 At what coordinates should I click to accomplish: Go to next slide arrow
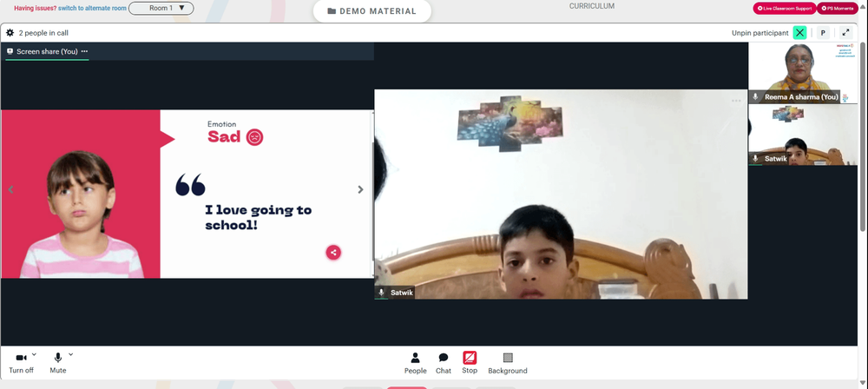[x=360, y=189]
